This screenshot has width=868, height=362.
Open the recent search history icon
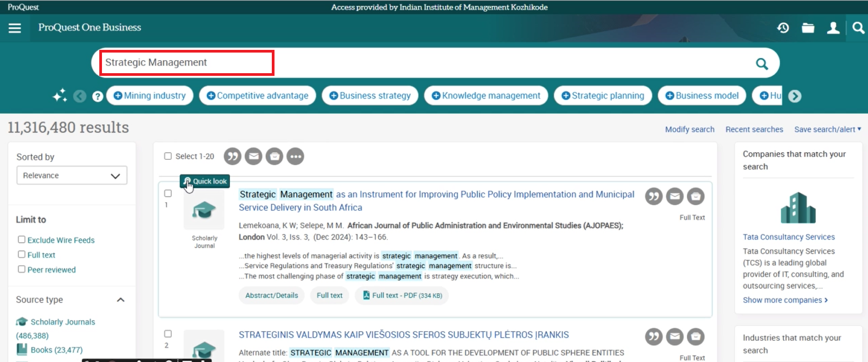tap(783, 28)
